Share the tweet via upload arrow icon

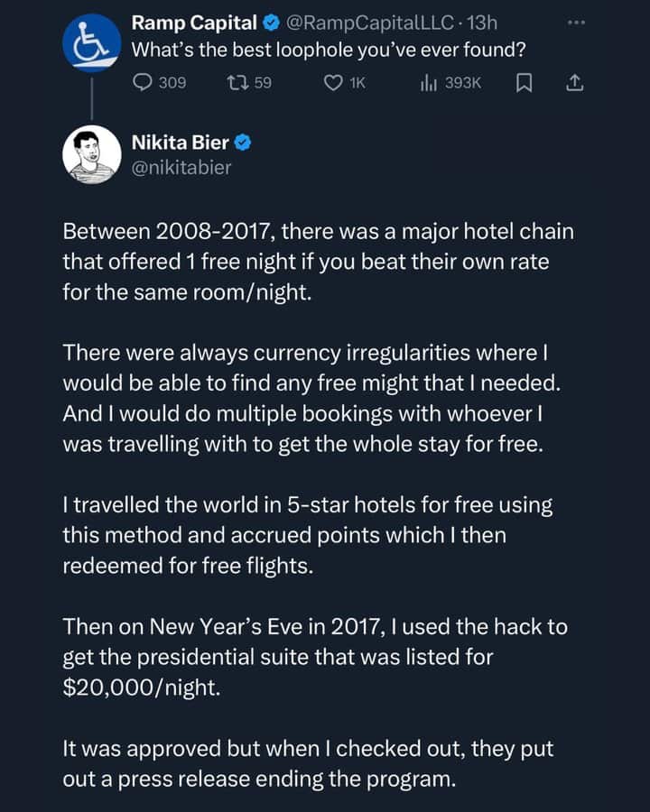(574, 83)
